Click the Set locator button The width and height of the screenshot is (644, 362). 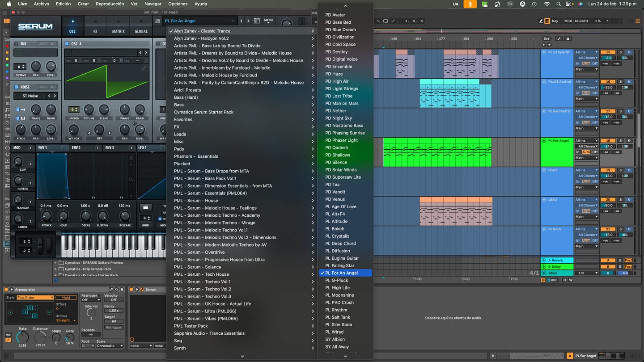pyautogui.click(x=546, y=39)
